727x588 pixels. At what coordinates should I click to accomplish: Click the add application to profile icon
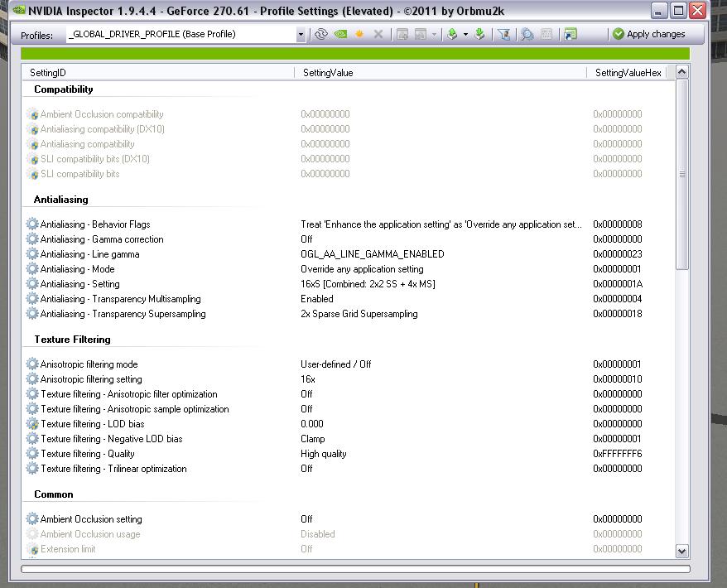[x=402, y=34]
